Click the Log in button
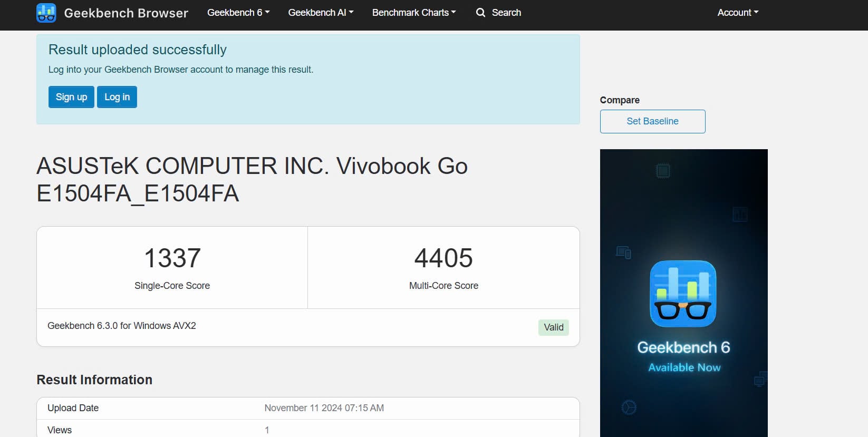The width and height of the screenshot is (868, 437). point(117,97)
